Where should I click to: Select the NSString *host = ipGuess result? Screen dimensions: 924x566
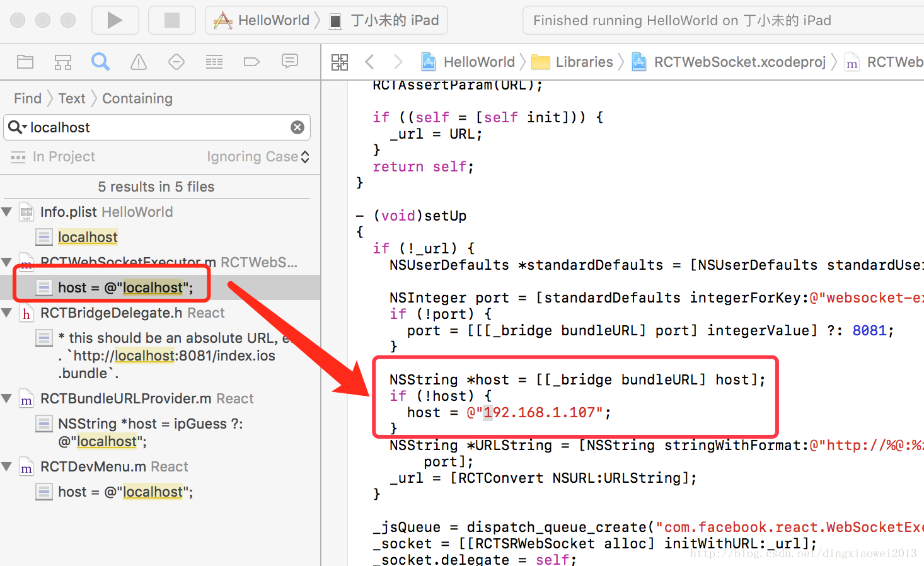(x=151, y=432)
